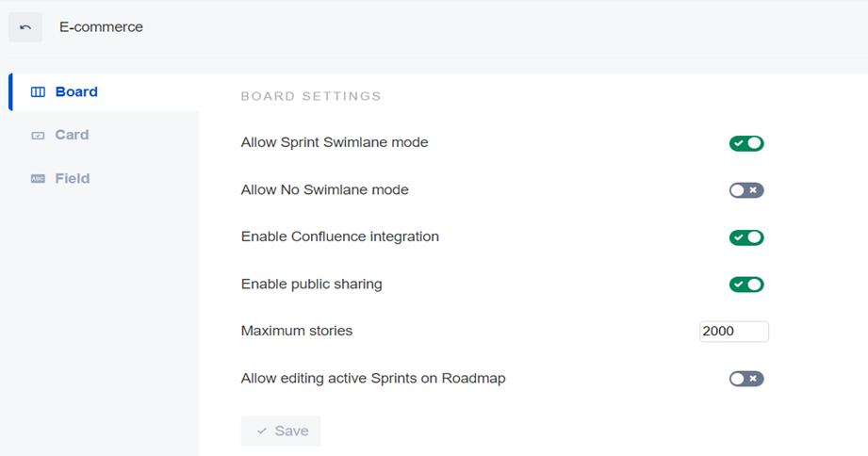Enable editing active Sprints on Roadmap
Screen dimensions: 868x456
pyautogui.click(x=745, y=379)
